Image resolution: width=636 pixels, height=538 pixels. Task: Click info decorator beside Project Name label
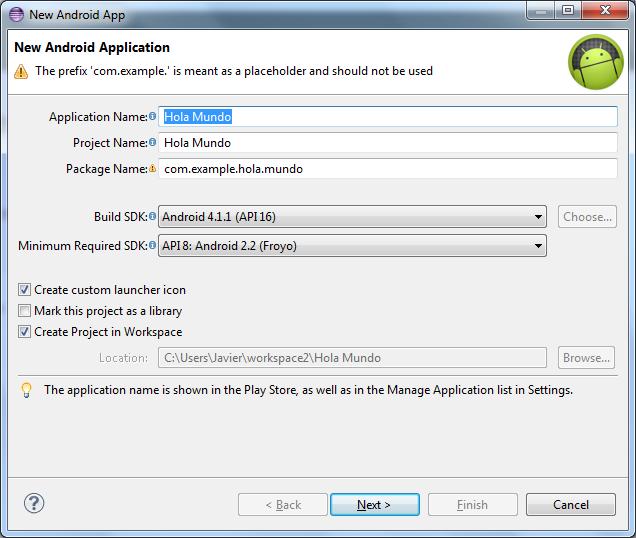(x=152, y=143)
